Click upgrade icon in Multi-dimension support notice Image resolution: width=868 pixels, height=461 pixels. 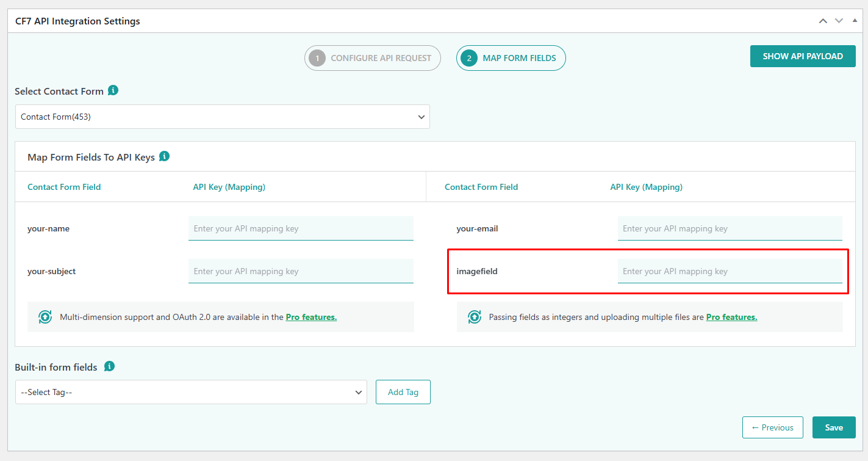(x=45, y=317)
